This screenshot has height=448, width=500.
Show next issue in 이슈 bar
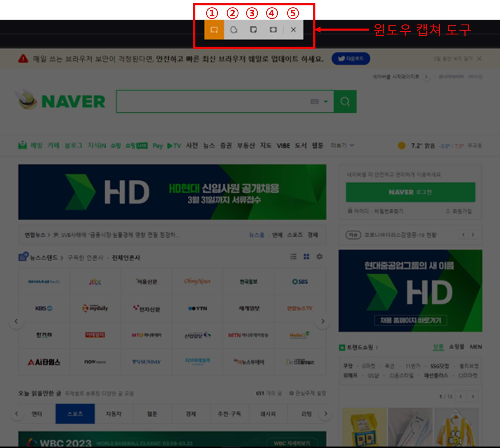(473, 235)
